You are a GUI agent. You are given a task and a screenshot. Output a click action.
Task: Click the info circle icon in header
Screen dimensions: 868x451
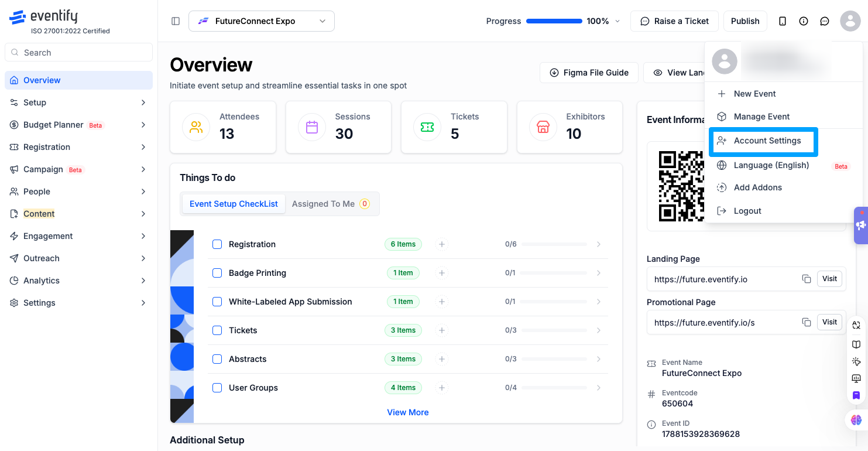click(804, 21)
